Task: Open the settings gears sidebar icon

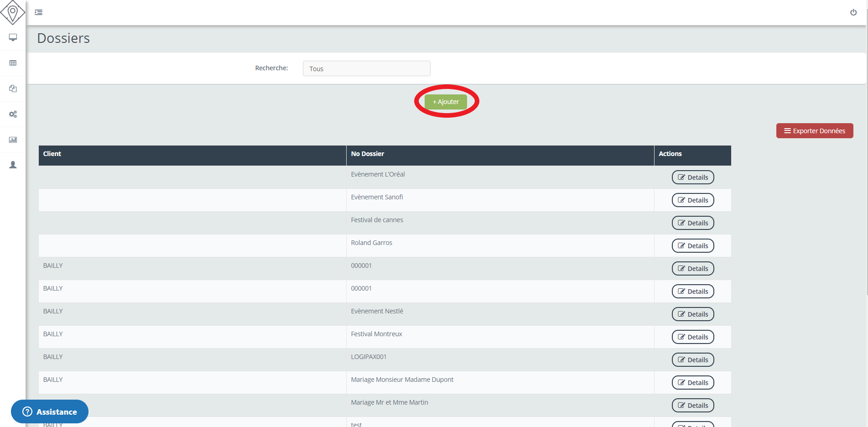Action: (13, 114)
